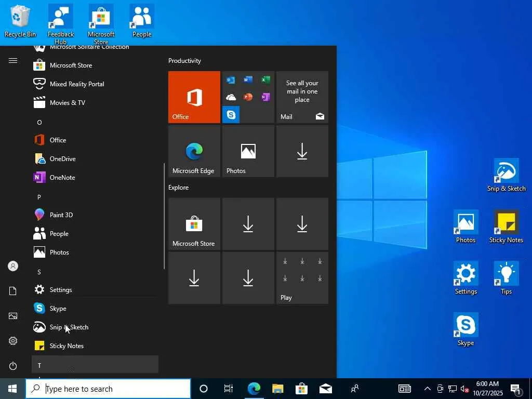The width and height of the screenshot is (532, 399).
Task: Expand the Start menu hamburger button
Action: tap(13, 60)
